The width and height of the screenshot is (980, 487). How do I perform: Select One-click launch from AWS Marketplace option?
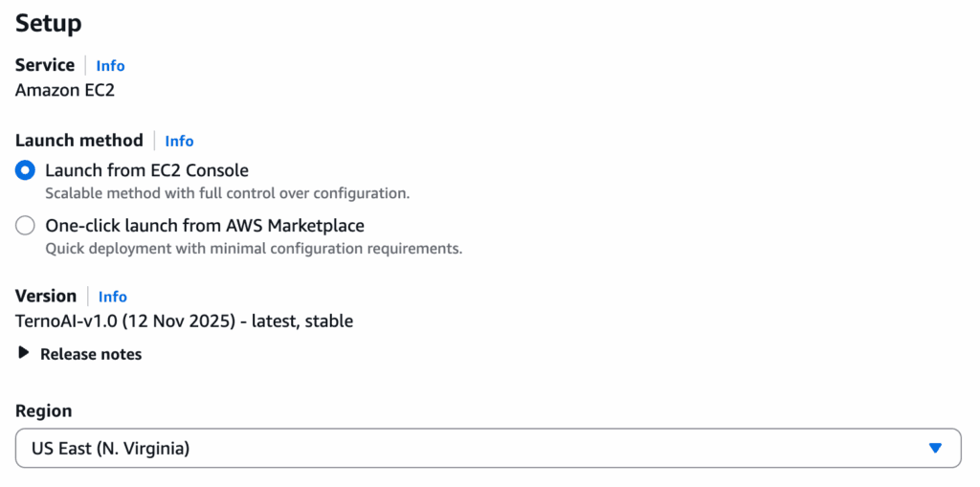(25, 226)
